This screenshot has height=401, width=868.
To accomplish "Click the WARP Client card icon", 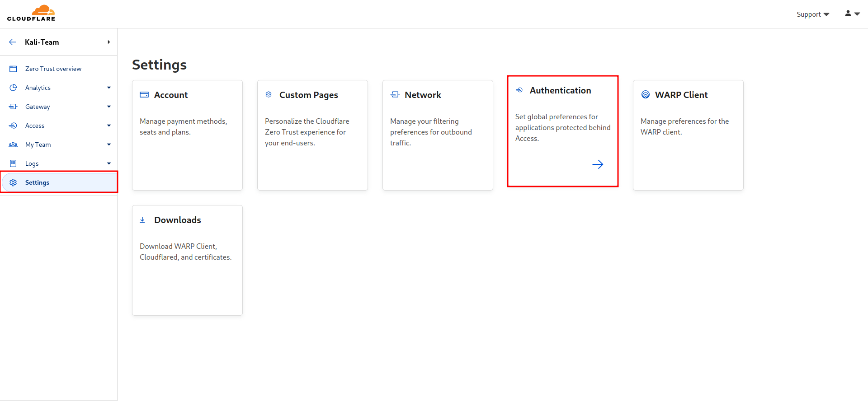I will pyautogui.click(x=646, y=94).
